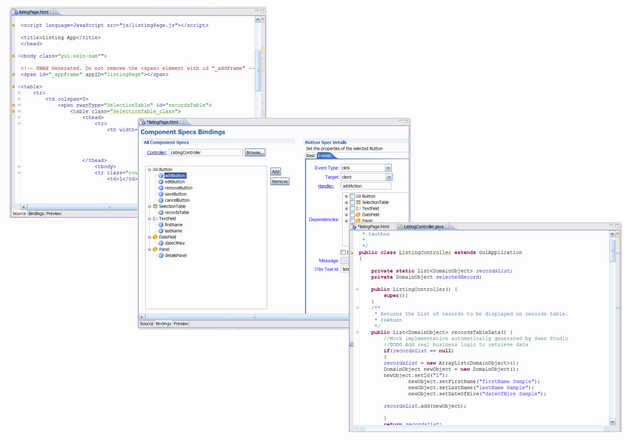Click the DateField icon in the Dependencies list
This screenshot has width=640, height=442.
pyautogui.click(x=358, y=214)
